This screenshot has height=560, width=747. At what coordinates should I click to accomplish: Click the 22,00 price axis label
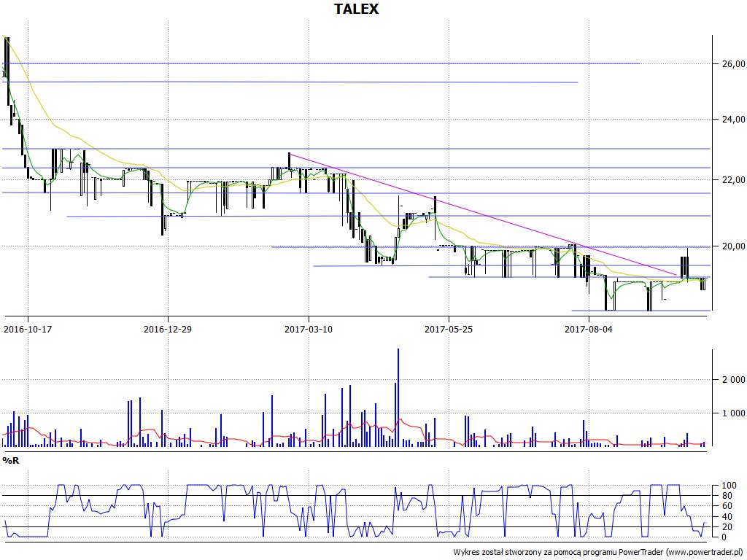(x=732, y=179)
